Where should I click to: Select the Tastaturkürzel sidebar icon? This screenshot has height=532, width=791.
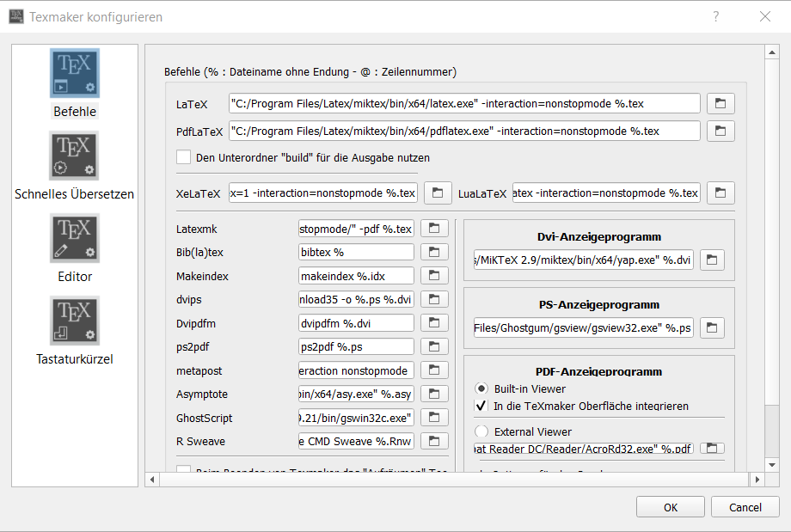coord(75,321)
